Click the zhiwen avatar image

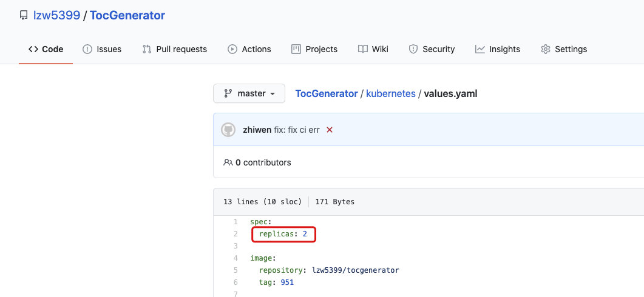[x=228, y=130]
